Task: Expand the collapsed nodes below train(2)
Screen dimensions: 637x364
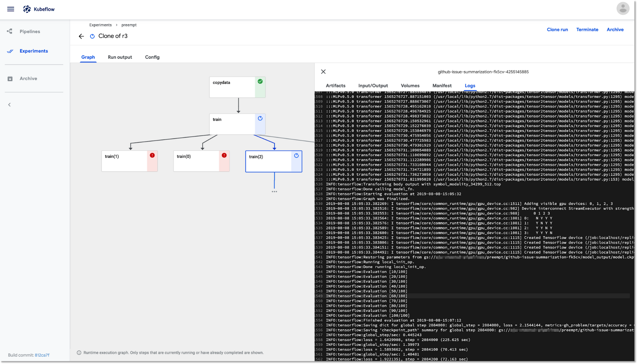Action: tap(274, 192)
